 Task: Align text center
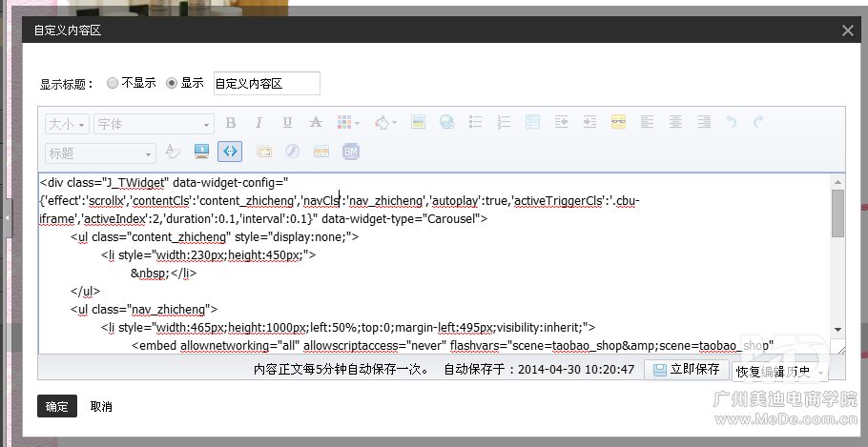point(675,123)
